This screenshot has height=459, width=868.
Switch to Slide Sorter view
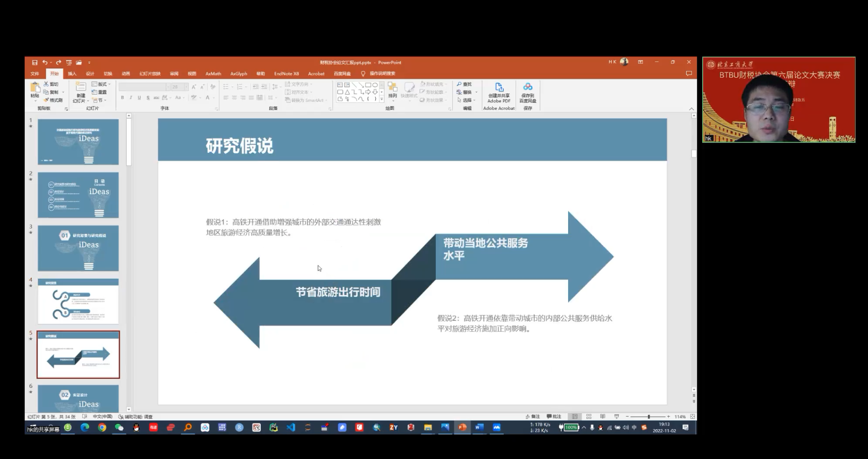[x=589, y=417]
